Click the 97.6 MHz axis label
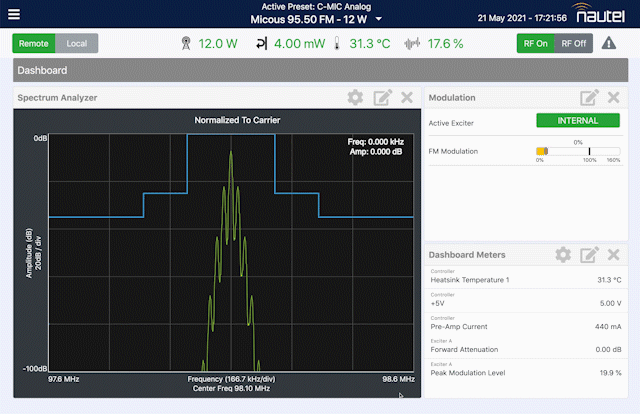This screenshot has height=414, width=640. point(64,379)
